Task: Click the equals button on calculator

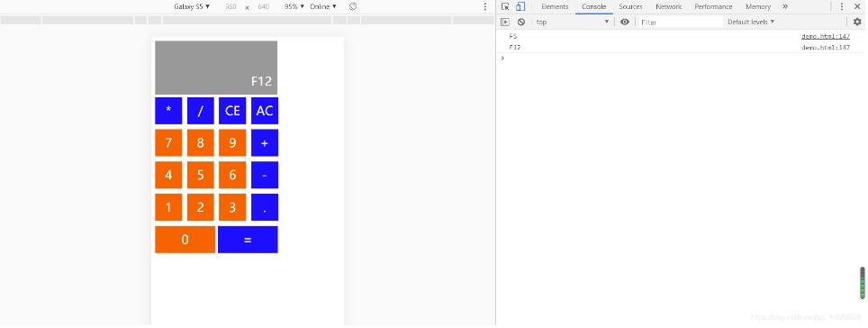Action: (248, 240)
